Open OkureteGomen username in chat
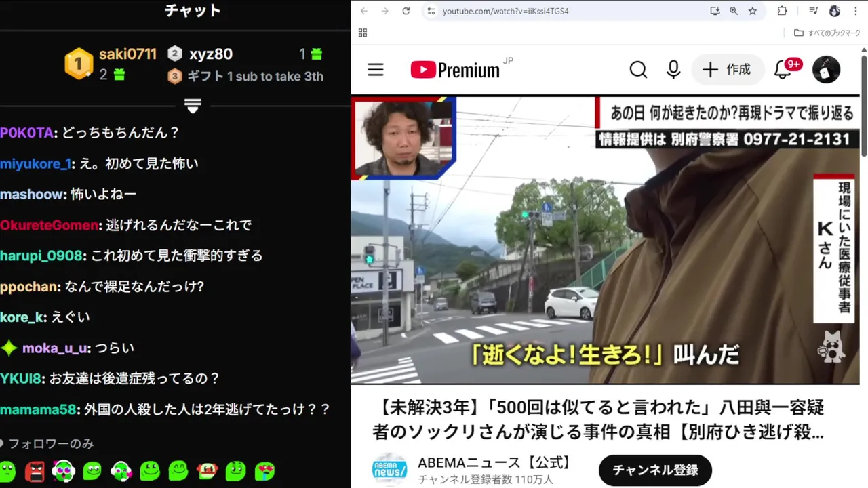Screen dimensions: 868x488 point(50,225)
